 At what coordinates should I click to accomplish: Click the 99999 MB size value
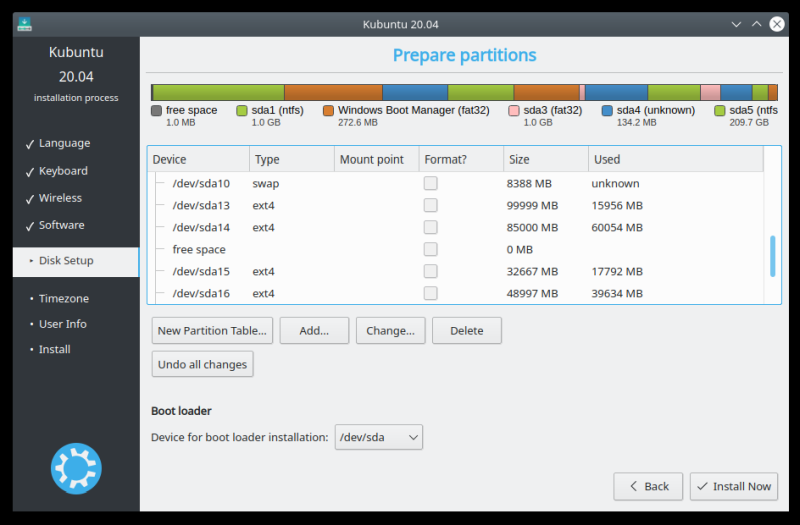[532, 206]
